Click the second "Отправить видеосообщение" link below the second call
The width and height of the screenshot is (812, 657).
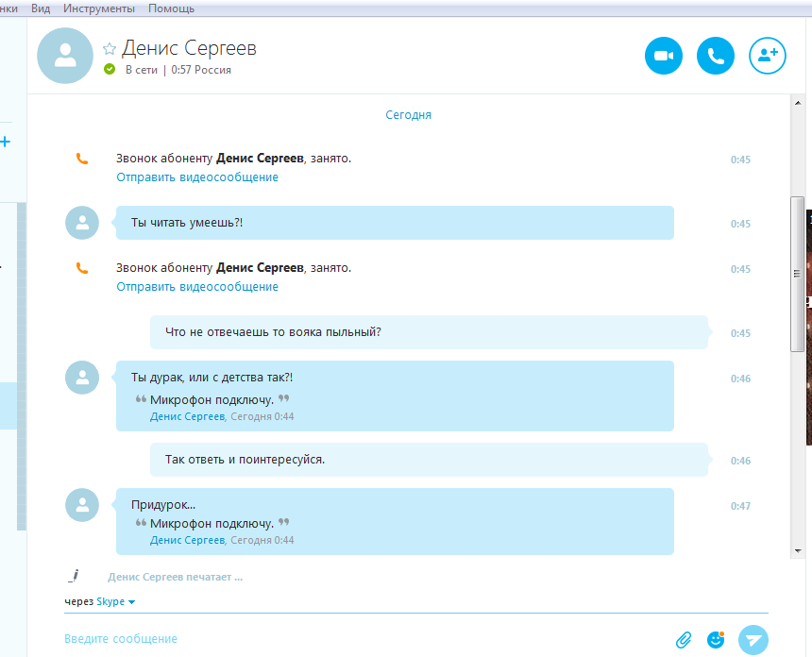[197, 286]
